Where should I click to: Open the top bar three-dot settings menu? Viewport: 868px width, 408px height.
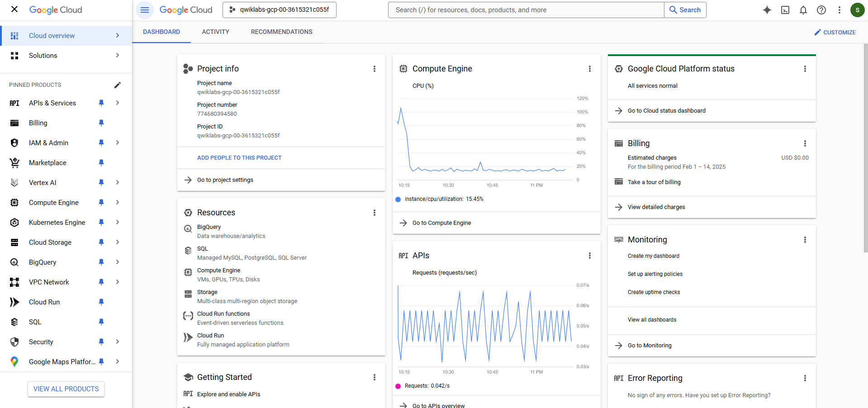coord(840,10)
